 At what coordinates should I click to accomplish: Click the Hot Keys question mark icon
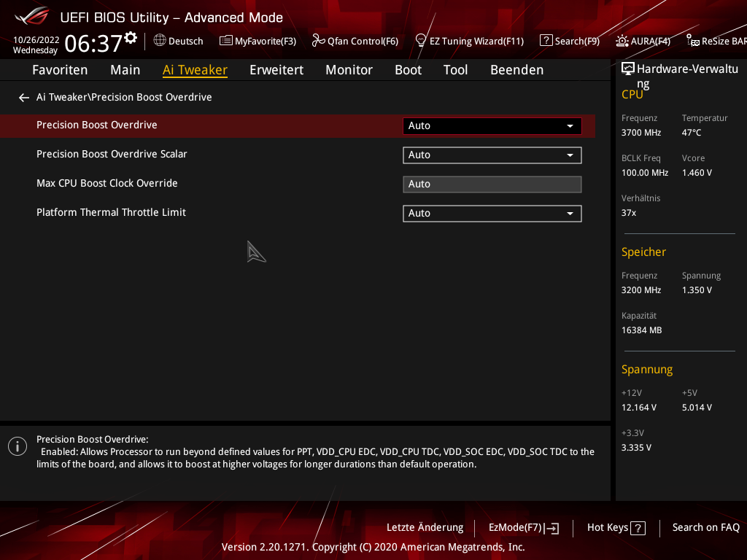point(638,528)
